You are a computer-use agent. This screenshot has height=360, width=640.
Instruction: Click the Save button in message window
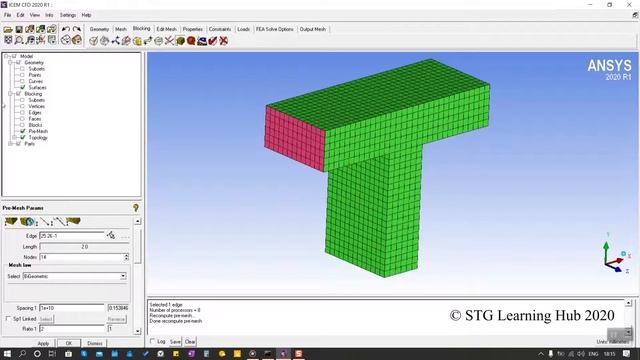pyautogui.click(x=175, y=342)
